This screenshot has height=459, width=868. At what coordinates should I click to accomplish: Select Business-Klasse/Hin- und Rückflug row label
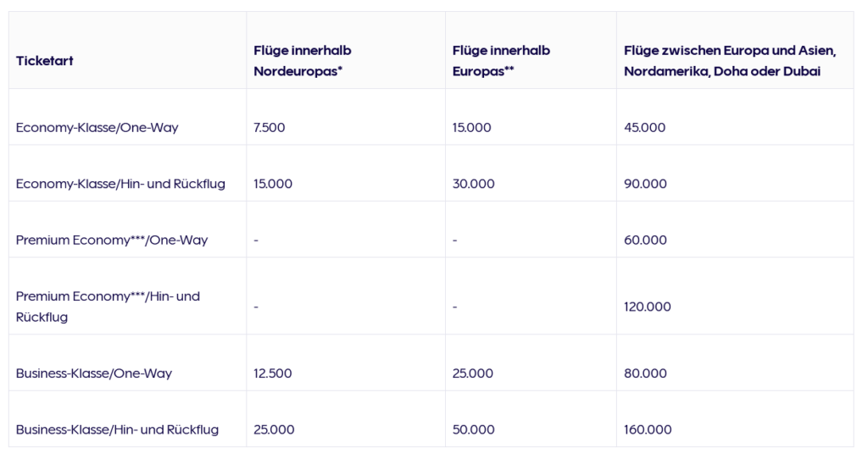(x=117, y=430)
